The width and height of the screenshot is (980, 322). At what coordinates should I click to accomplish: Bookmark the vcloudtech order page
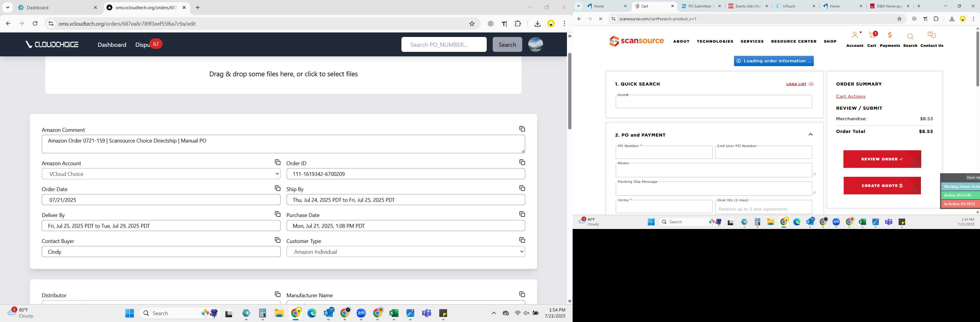472,24
